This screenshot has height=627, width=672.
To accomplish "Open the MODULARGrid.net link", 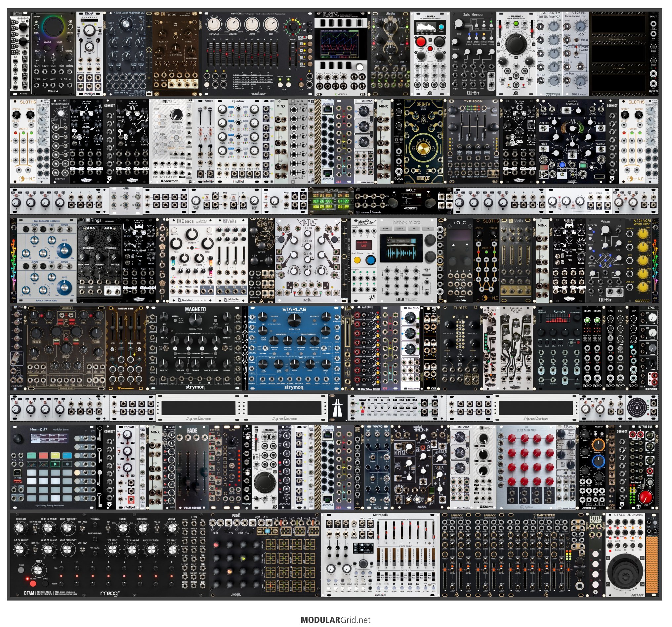I will [336, 620].
